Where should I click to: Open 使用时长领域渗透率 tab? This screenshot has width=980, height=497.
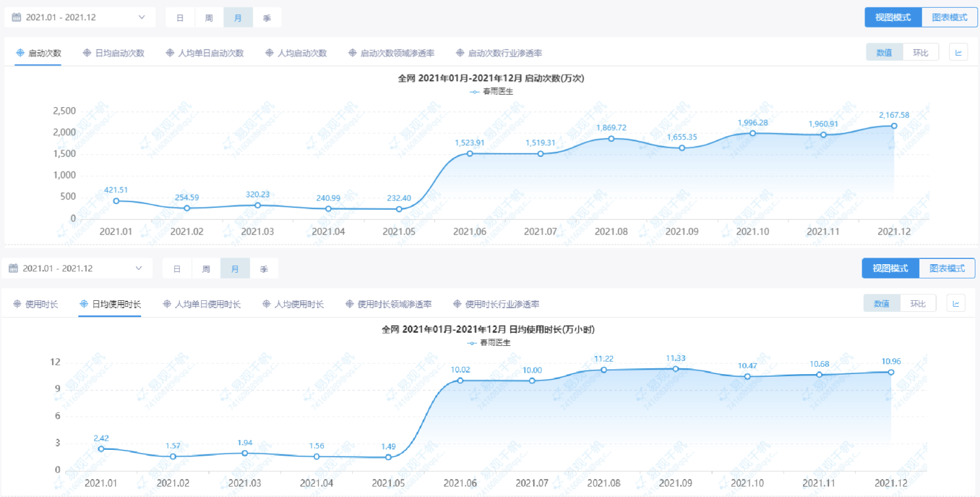point(395,304)
